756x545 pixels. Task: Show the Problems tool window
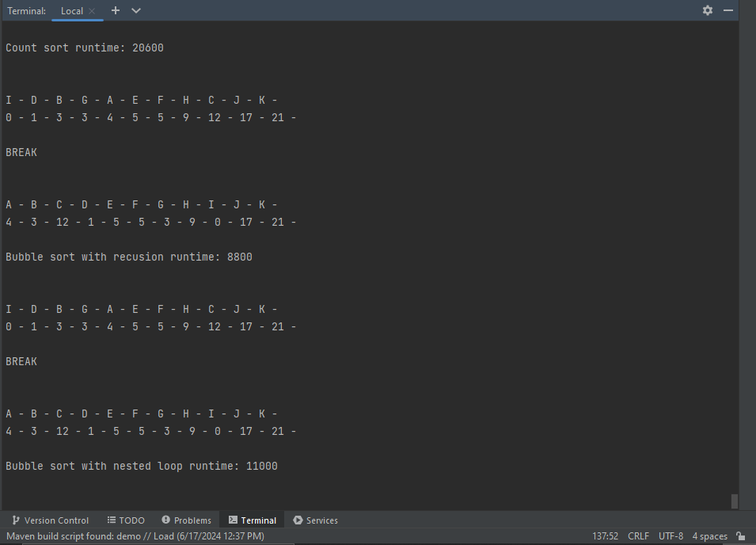pyautogui.click(x=186, y=520)
